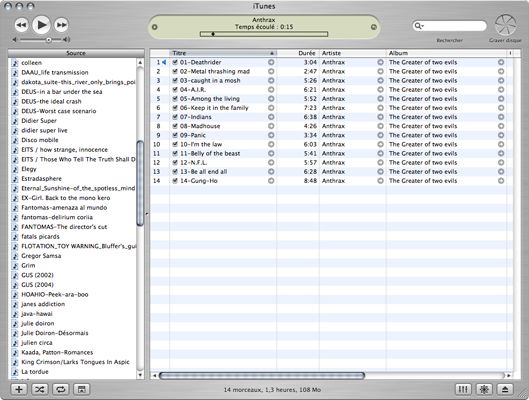
Task: Uncheck the 14-Gung-Ho checkbox
Action: tap(175, 181)
